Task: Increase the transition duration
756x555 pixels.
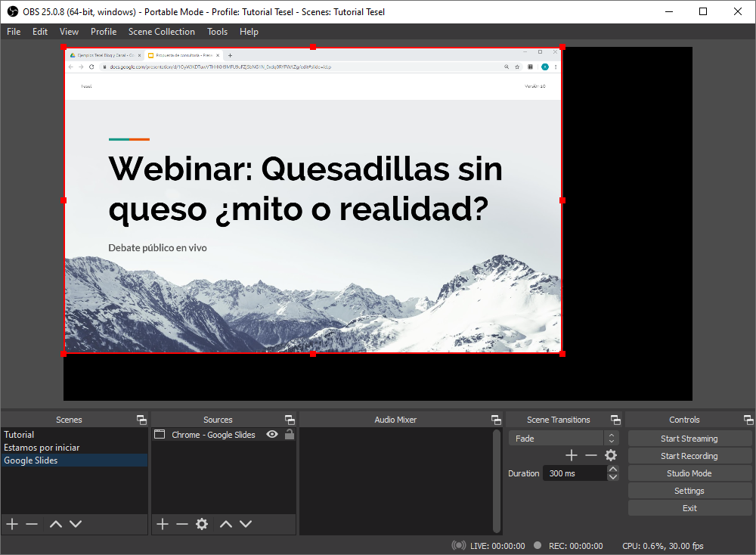Action: click(613, 469)
